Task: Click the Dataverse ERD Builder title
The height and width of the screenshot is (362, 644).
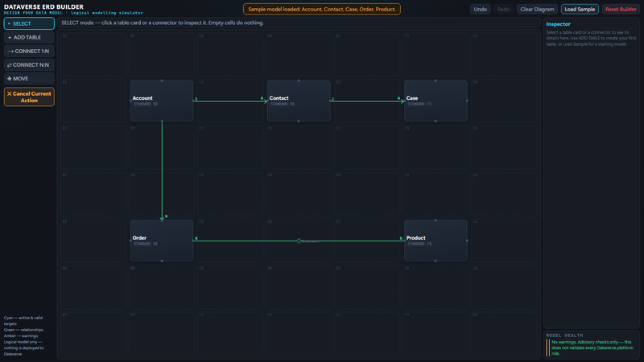Action: point(43,6)
